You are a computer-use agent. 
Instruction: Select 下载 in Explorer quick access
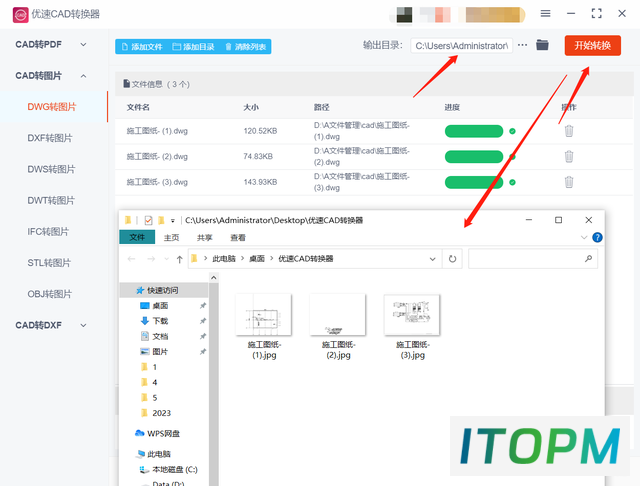click(160, 321)
